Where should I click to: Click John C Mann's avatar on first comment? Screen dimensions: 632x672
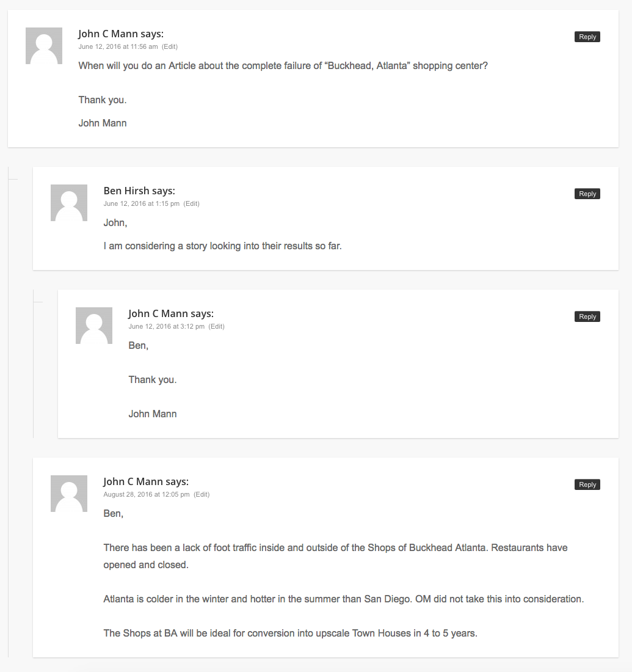(x=44, y=46)
